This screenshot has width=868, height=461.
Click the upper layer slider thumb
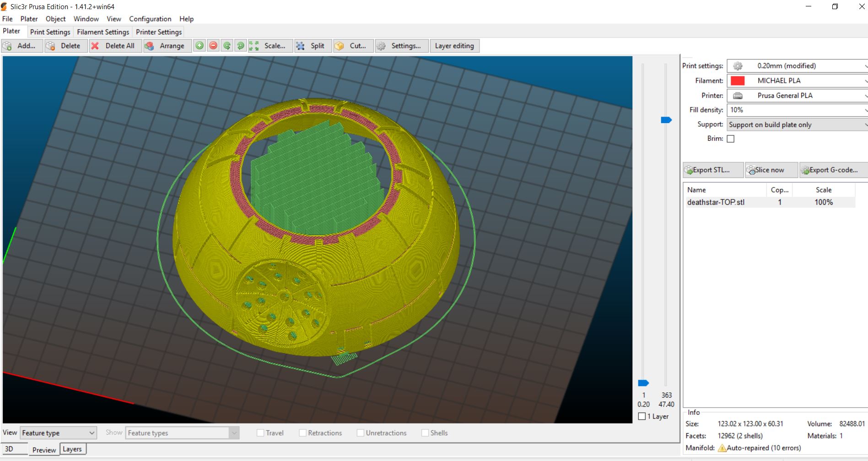point(666,120)
